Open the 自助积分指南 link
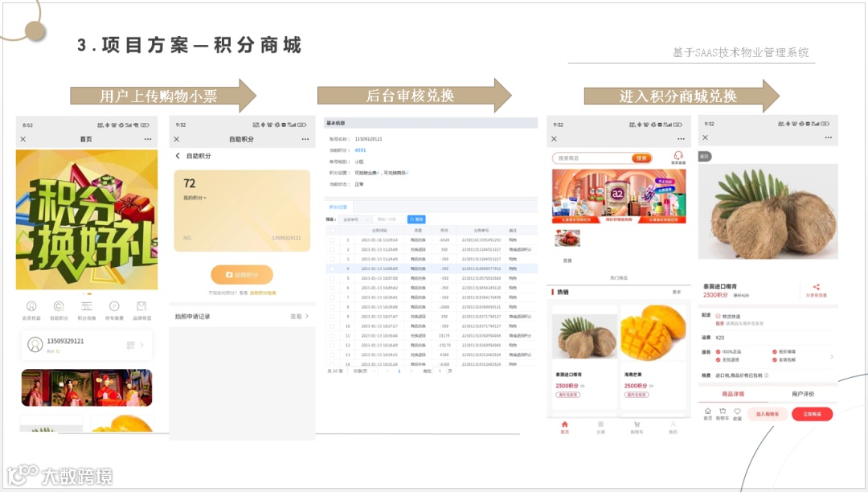Viewport: 868px width, 492px height. (263, 293)
